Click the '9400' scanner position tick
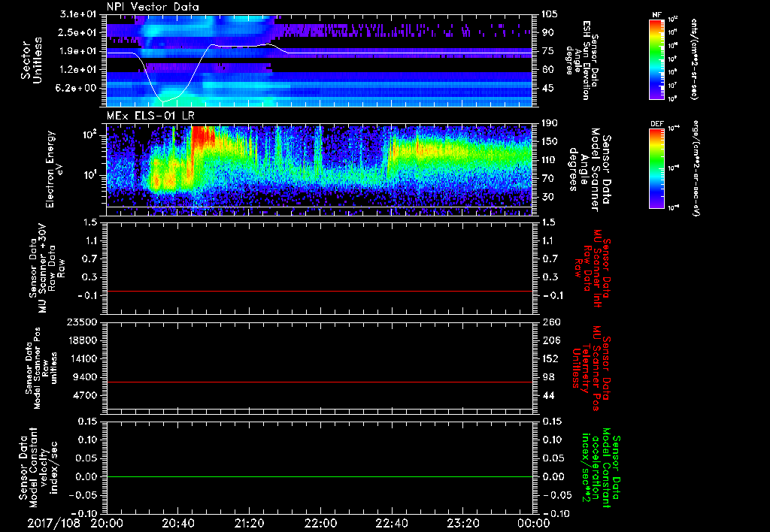The height and width of the screenshot is (532, 770). 86,377
